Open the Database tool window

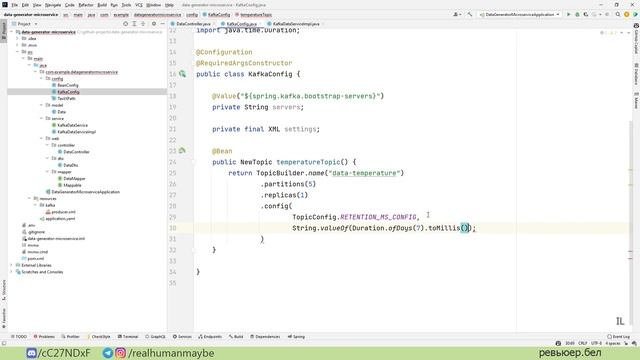(x=636, y=74)
